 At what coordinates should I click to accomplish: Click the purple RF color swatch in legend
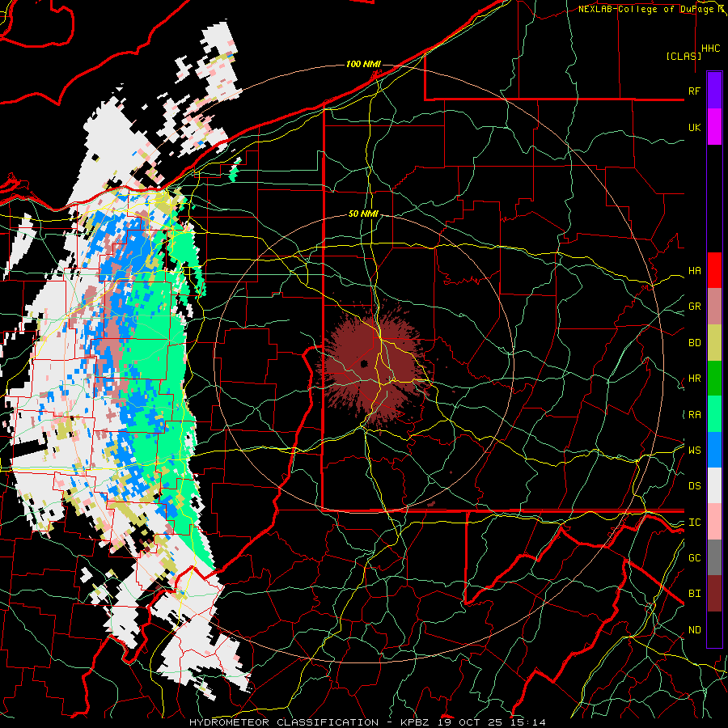pos(714,91)
